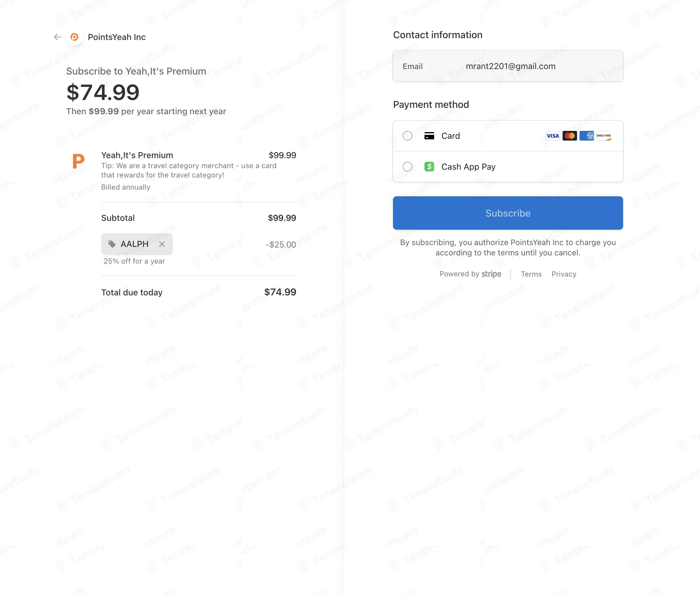Screen dimensions: 700x595
Task: Click the black card icon
Action: [x=429, y=136]
